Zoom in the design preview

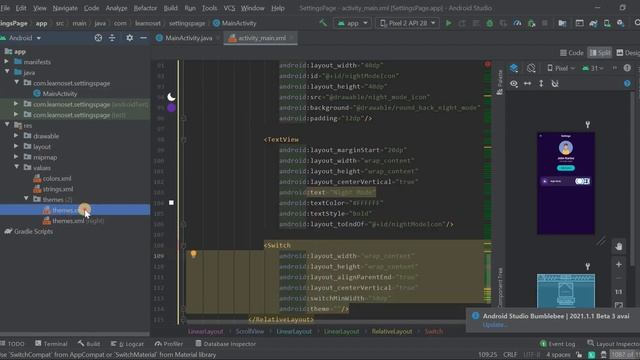click(619, 264)
